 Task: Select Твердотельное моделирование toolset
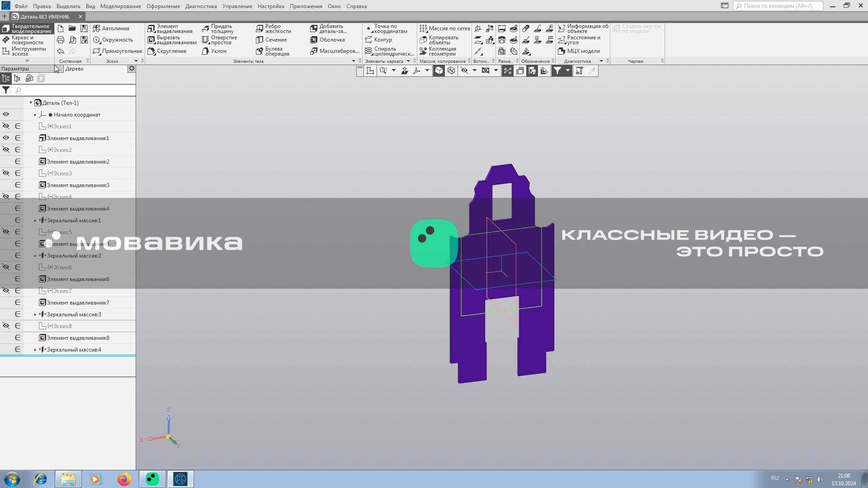click(27, 29)
